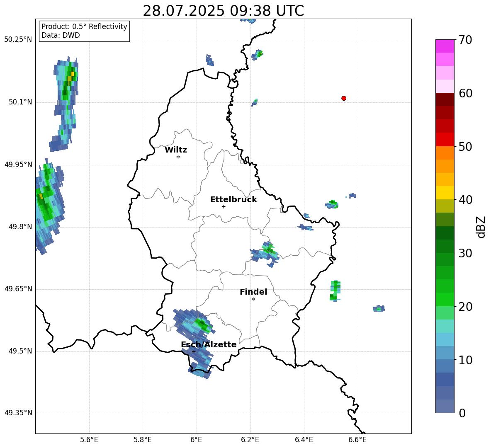Click the latitude label 50.1°N
This screenshot has width=491, height=448.
click(x=20, y=102)
